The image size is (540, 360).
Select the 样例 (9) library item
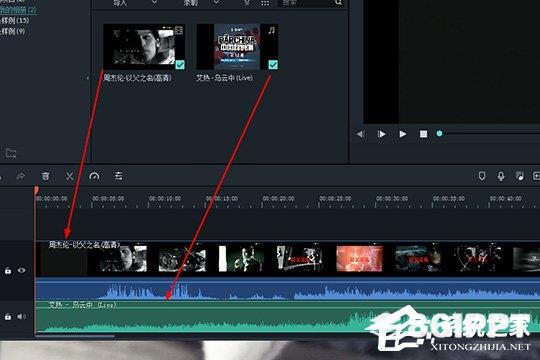[13, 31]
